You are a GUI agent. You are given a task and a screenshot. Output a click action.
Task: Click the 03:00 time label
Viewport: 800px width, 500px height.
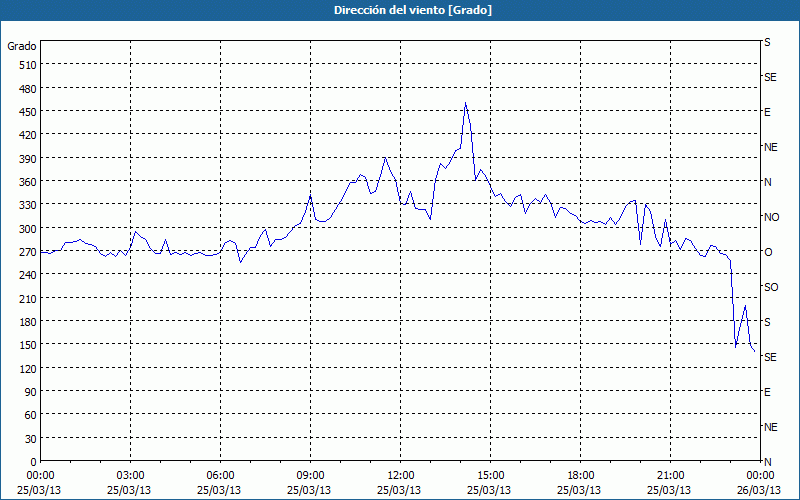pos(130,476)
